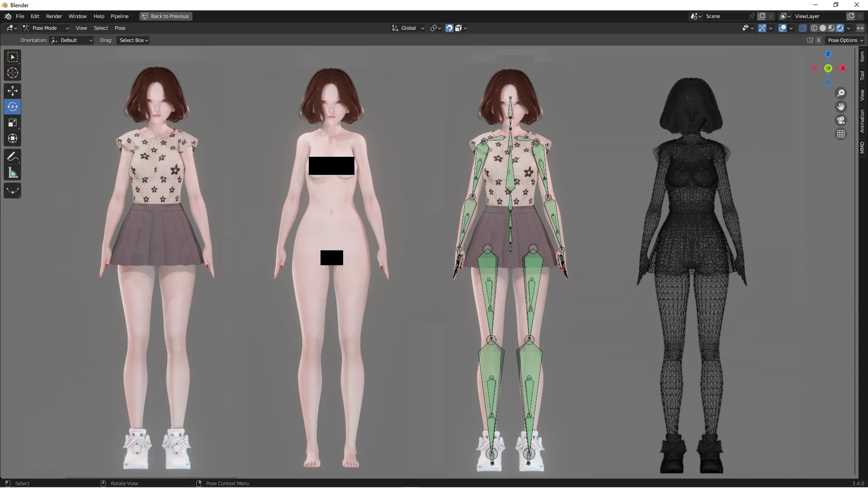Toggle camera view icon

841,120
